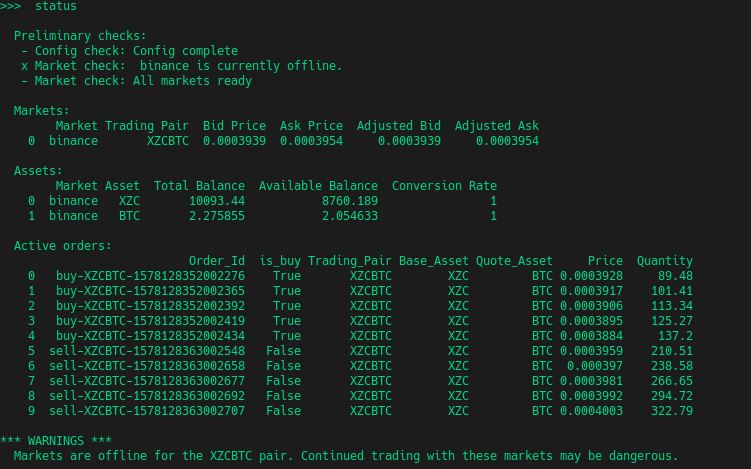Select order id buy-XZCBTC-1578128352002434
The width and height of the screenshot is (751, 469).
150,336
